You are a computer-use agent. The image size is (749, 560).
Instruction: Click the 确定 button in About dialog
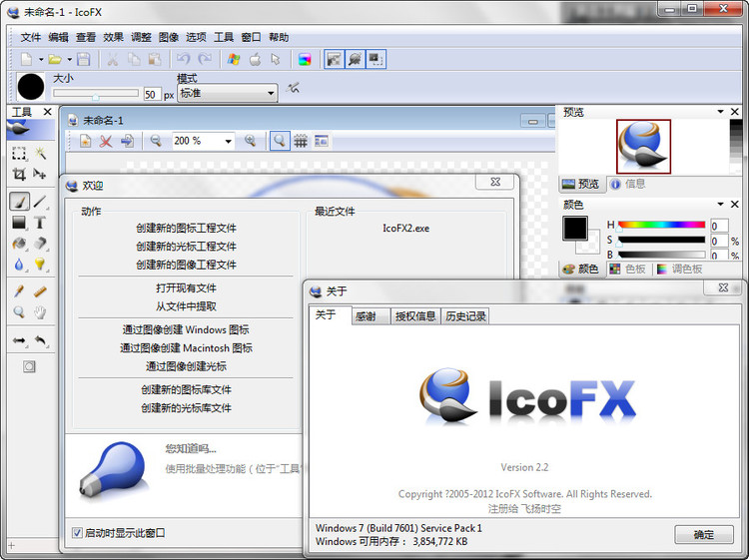coord(704,534)
